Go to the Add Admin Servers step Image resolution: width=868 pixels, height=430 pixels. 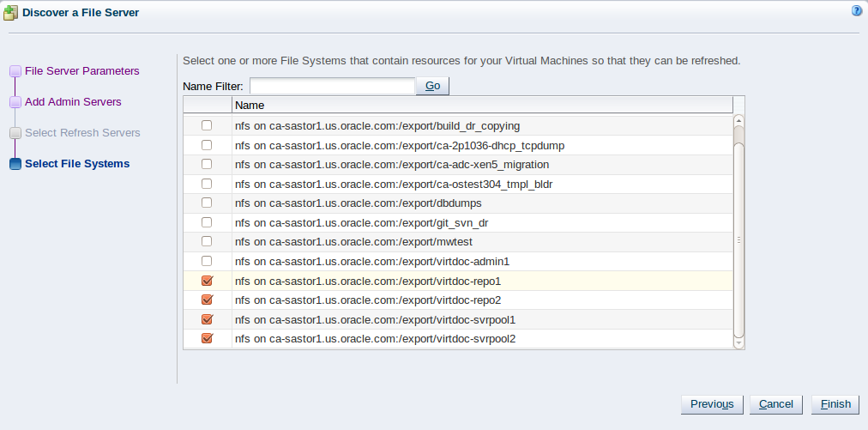point(73,102)
